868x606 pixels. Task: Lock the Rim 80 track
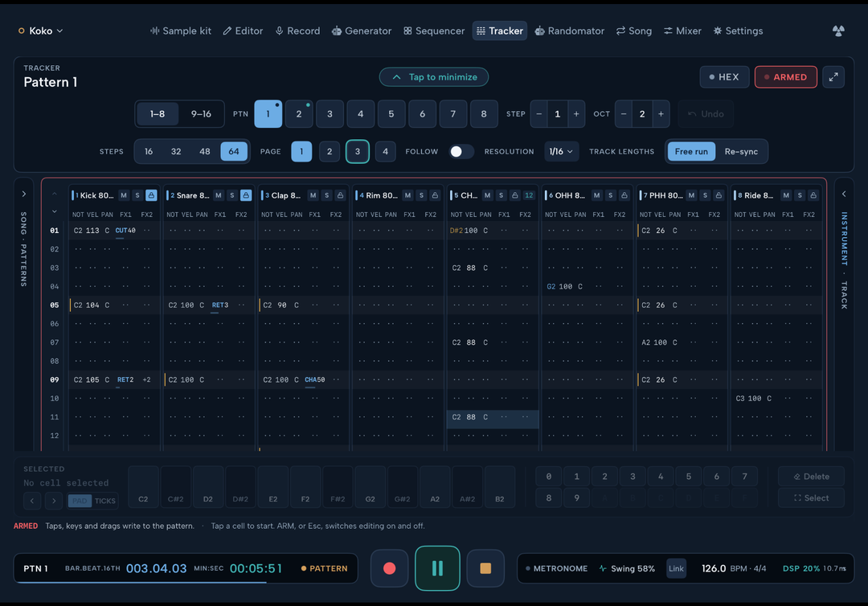click(435, 195)
